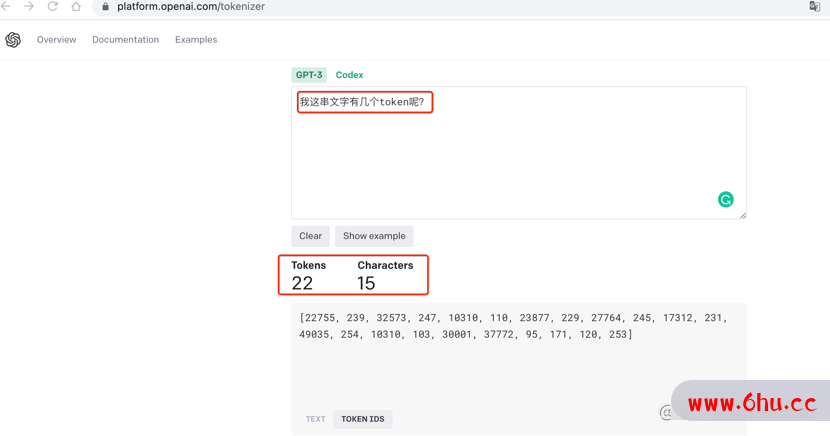
Task: Reload the page with the refresh icon
Action: point(52,6)
